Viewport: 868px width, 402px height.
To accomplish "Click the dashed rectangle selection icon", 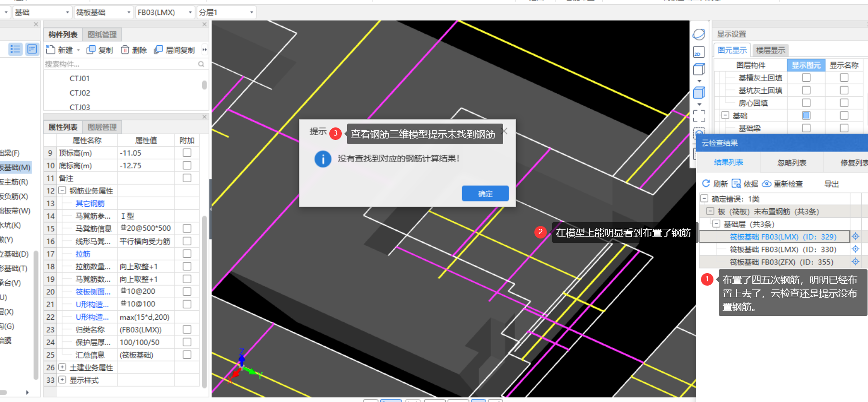I will [699, 115].
